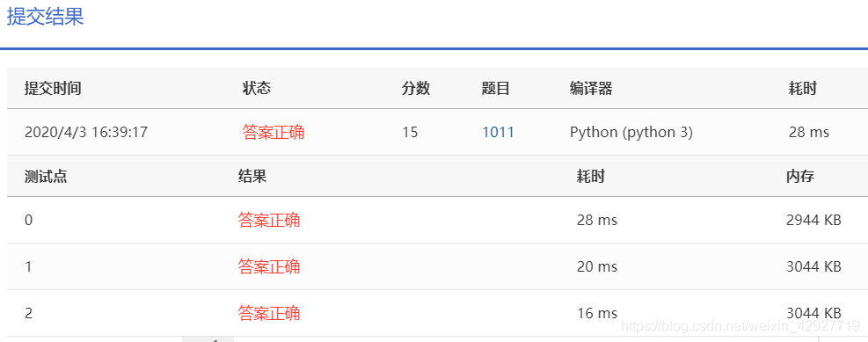Viewport: 868px width, 342px height.
Task: Click 答案正确 status in the submission row
Action: click(x=274, y=132)
